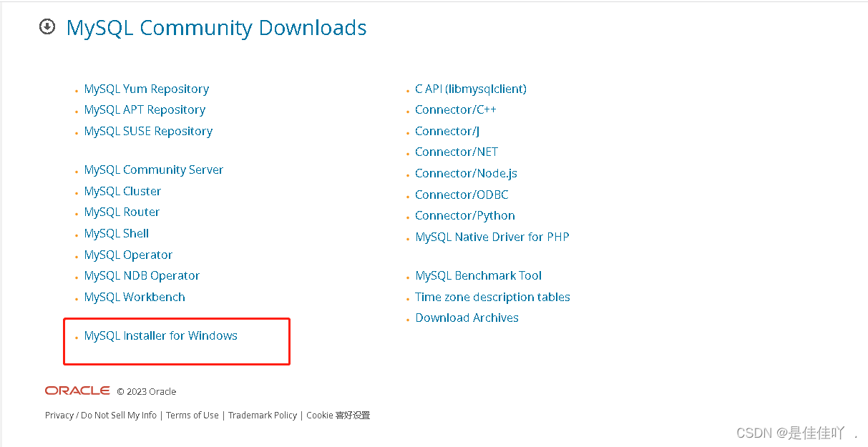868x447 pixels.
Task: Open MySQL Native Driver for PHP
Action: click(x=492, y=237)
